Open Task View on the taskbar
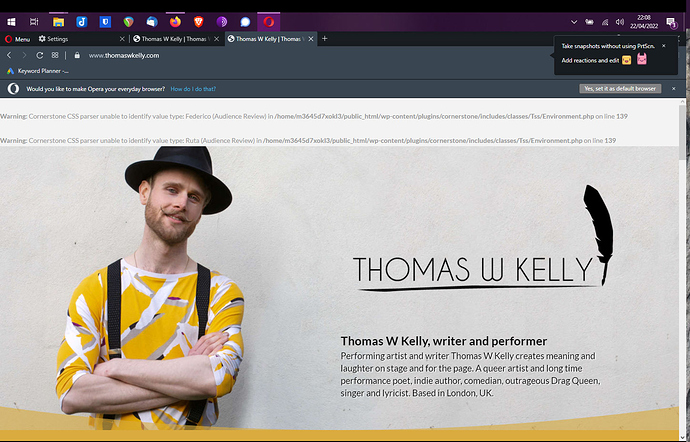 34,22
